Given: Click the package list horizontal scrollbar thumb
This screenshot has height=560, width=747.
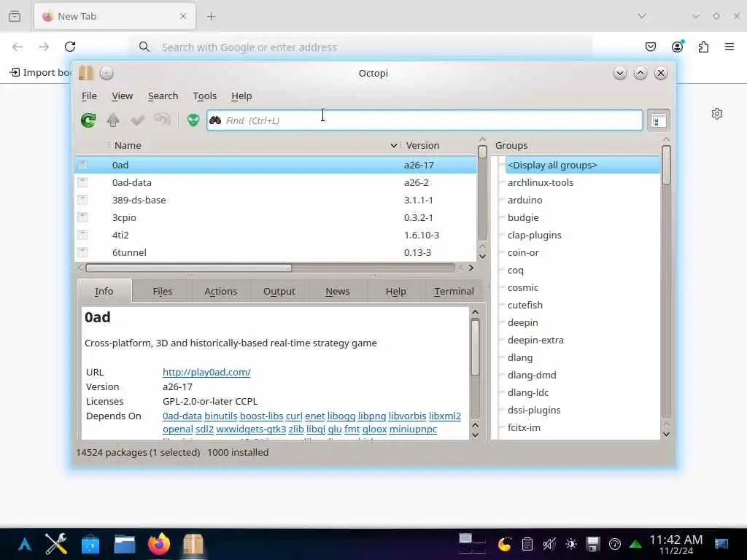Looking at the screenshot, I should (x=188, y=268).
